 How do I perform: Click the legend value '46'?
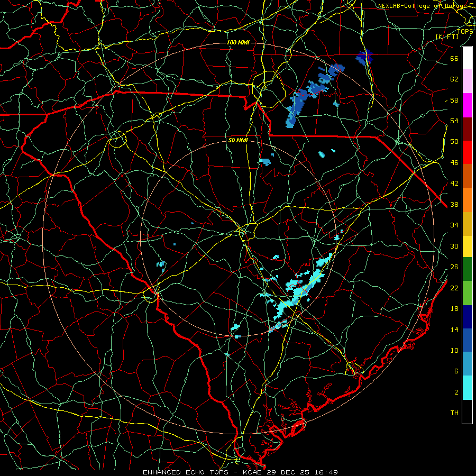click(x=454, y=163)
